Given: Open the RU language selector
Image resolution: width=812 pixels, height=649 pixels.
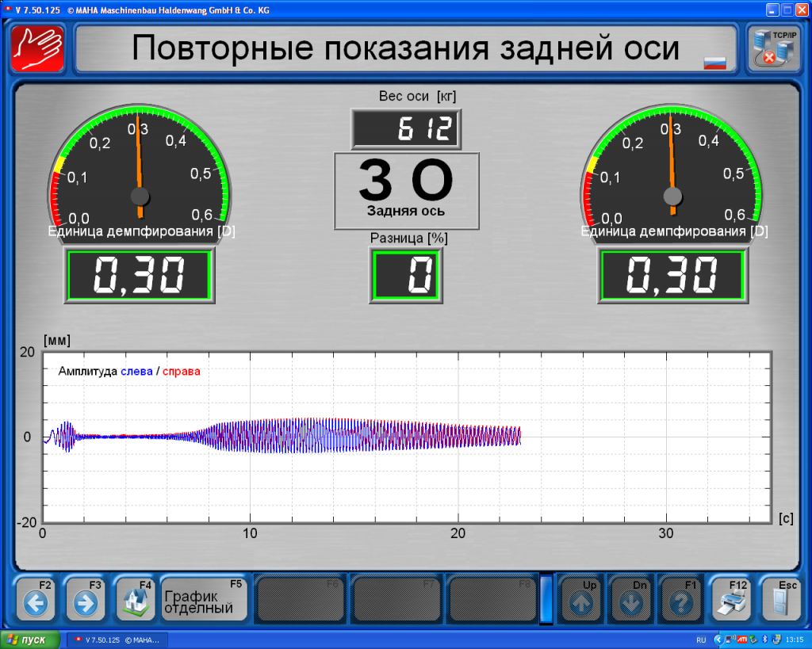Looking at the screenshot, I should point(700,641).
